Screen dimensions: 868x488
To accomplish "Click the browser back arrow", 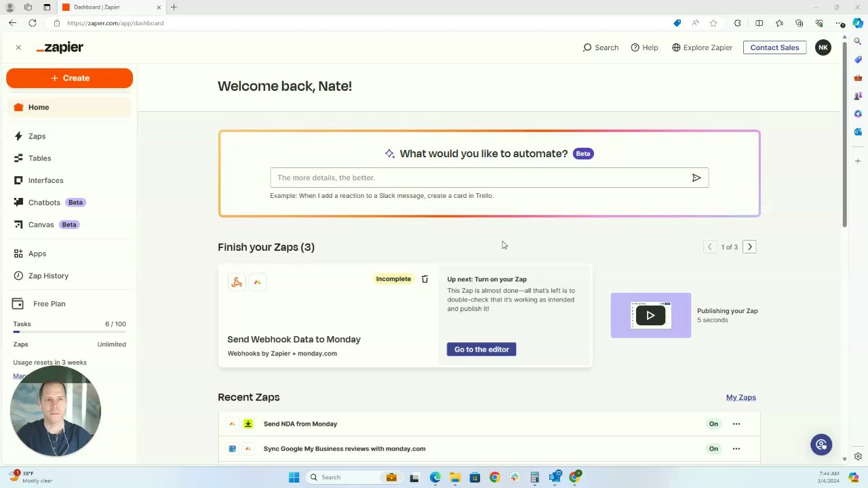I will (13, 23).
